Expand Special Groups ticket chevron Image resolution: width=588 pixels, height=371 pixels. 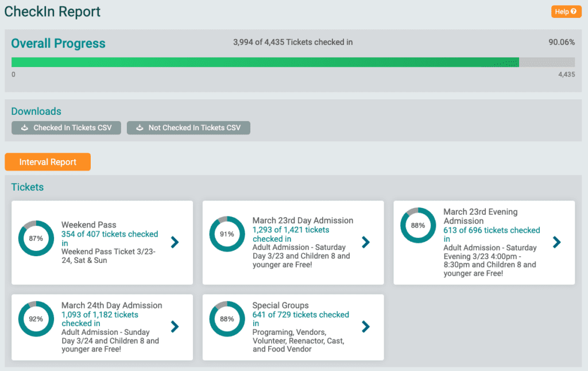[366, 327]
